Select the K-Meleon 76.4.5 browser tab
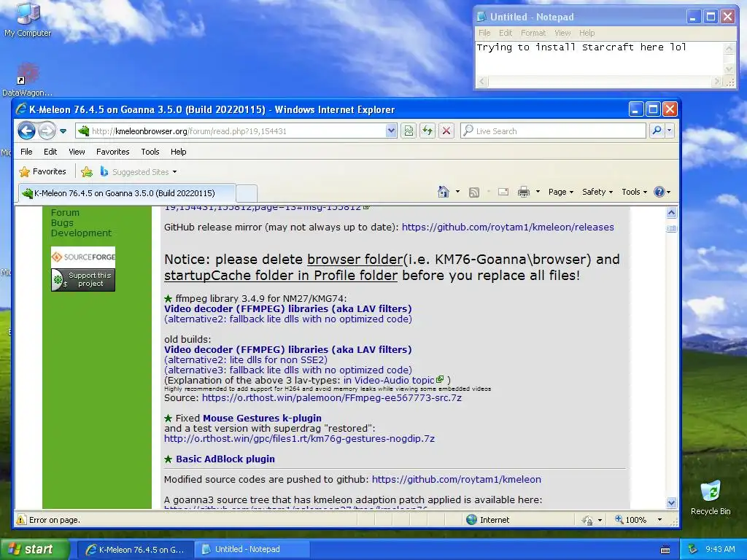Screen dimensions: 747x560 (126, 192)
